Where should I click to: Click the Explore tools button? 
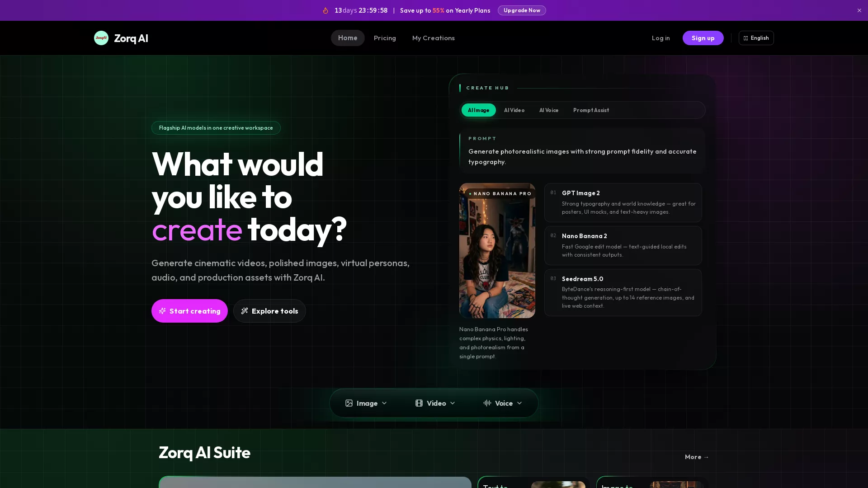pos(269,311)
